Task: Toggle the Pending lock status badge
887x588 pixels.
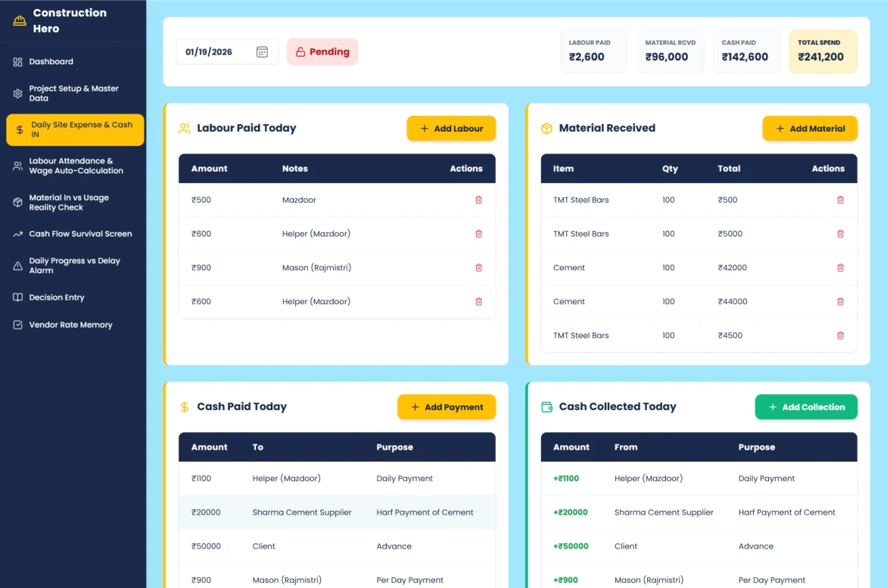Action: [322, 52]
